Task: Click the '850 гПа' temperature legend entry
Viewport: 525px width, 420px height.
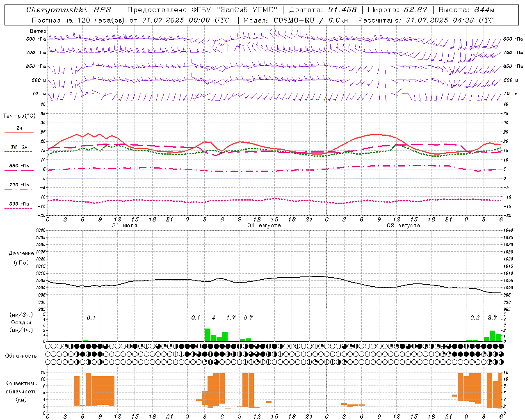Action: click(x=19, y=166)
